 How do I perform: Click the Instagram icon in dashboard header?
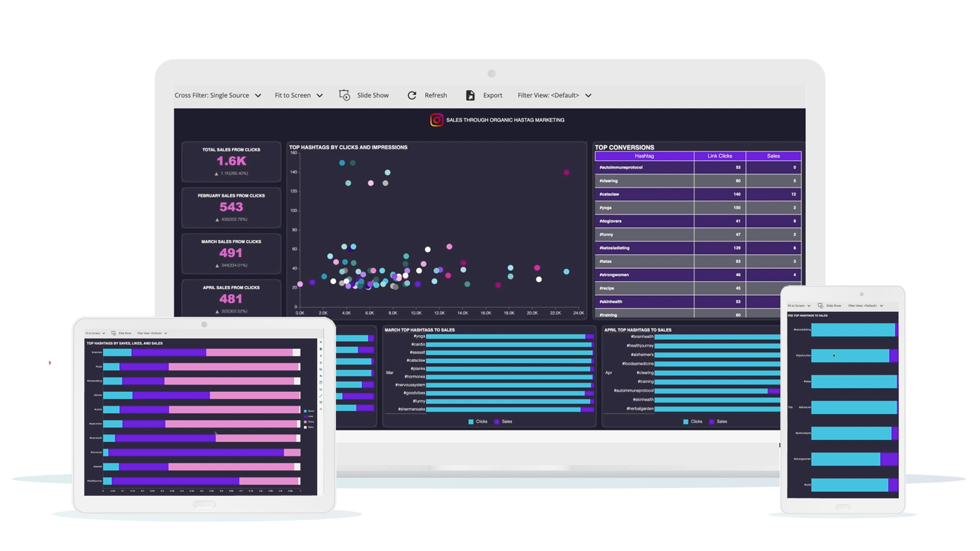pyautogui.click(x=435, y=119)
